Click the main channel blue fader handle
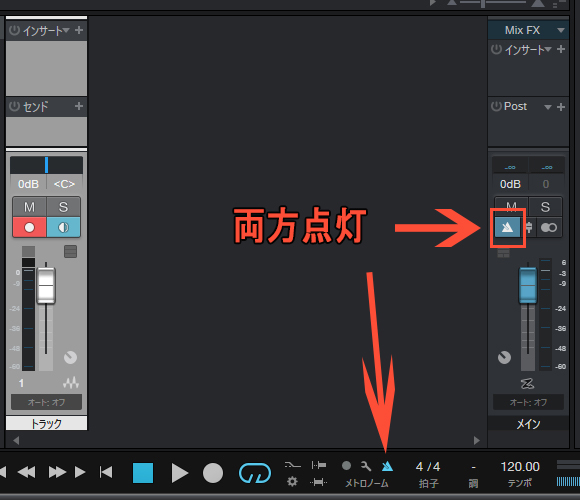 (528, 285)
